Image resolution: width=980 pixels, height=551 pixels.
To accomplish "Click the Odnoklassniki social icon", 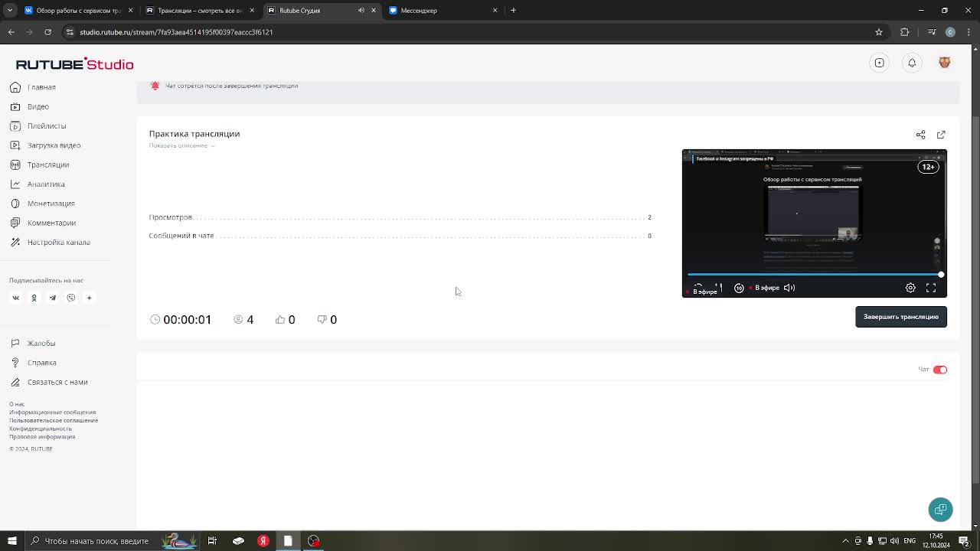I will [x=34, y=298].
